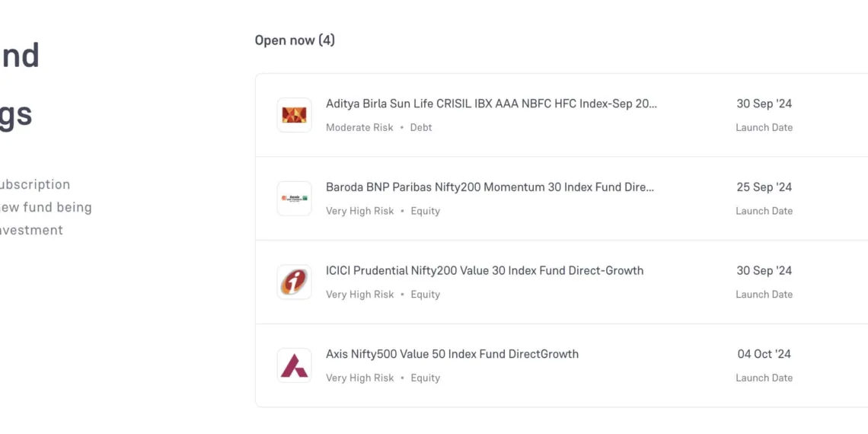868x434 pixels.
Task: Click Equity label under ICICI Prudential fund
Action: [x=425, y=295]
